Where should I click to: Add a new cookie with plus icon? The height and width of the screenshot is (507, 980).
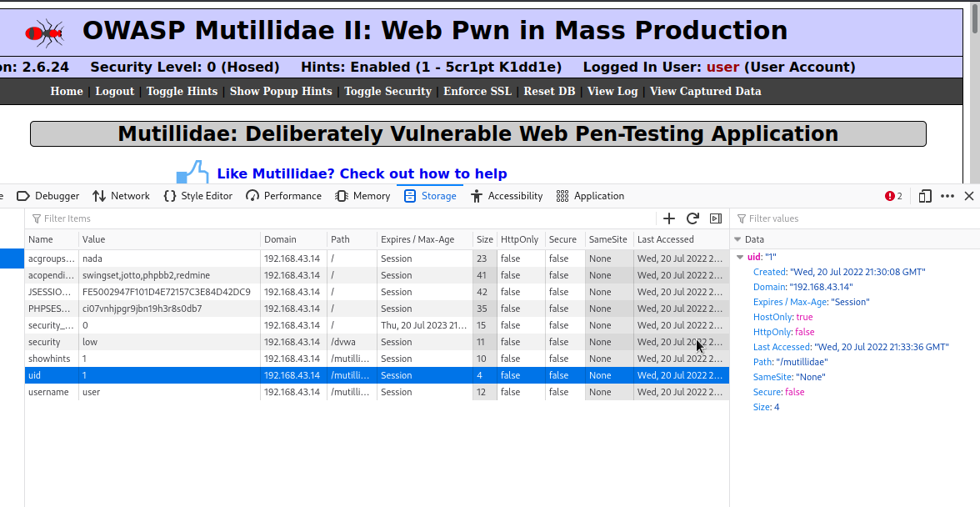pos(668,218)
